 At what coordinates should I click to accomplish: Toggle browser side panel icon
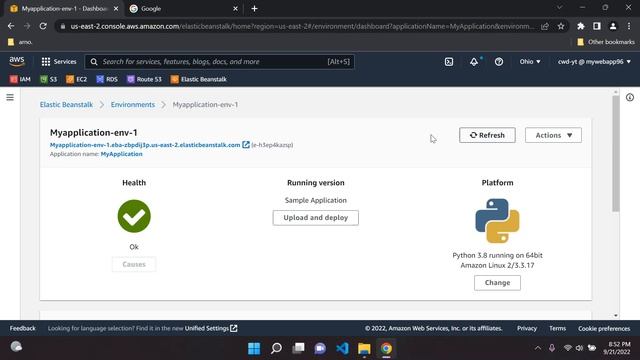pos(597,26)
